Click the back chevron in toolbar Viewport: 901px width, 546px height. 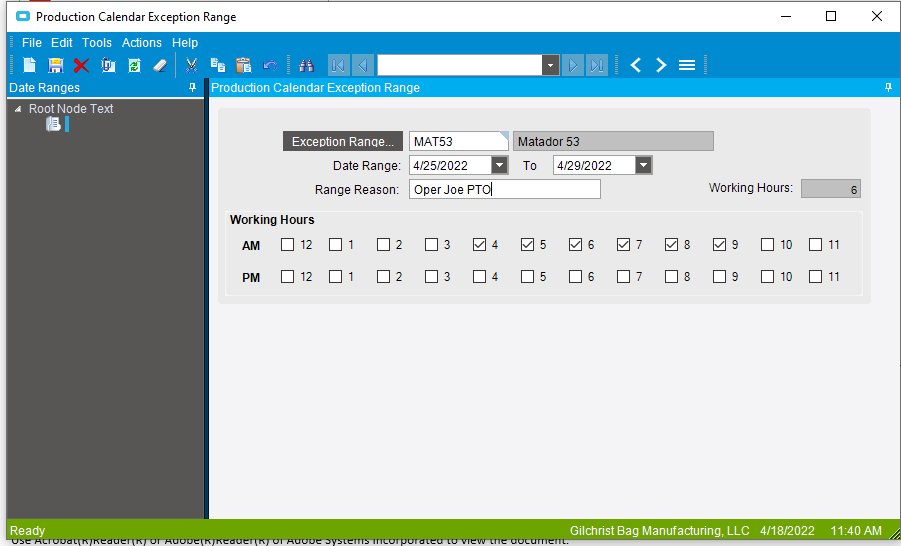pyautogui.click(x=636, y=65)
